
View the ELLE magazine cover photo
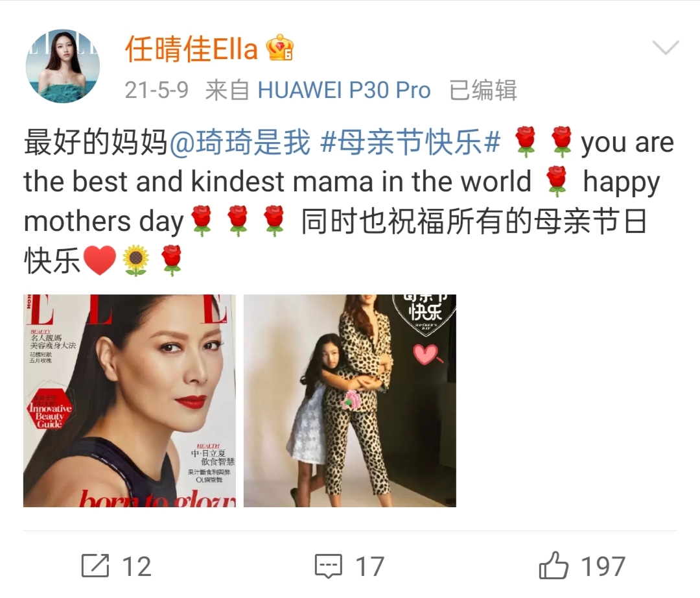click(x=130, y=401)
